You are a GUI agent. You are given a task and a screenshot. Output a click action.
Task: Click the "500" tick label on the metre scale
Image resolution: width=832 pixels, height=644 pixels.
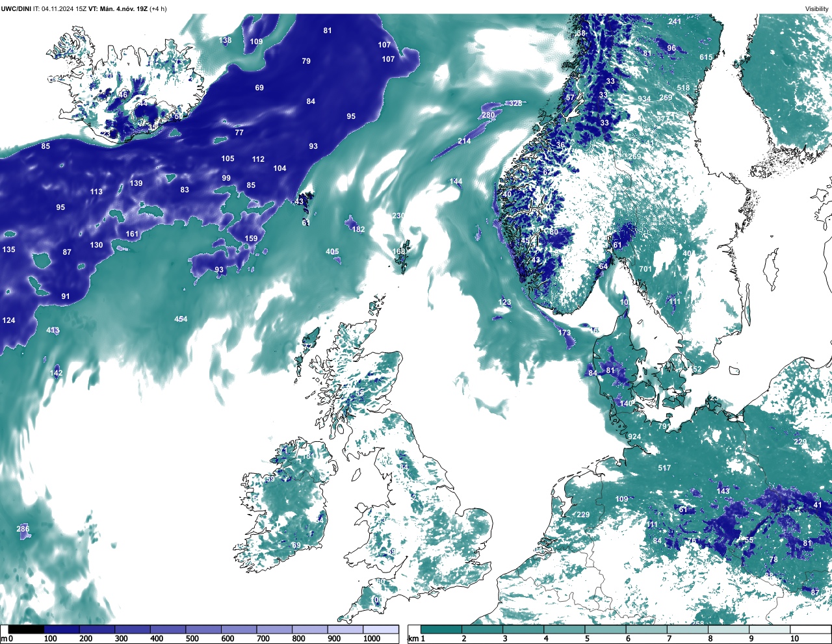click(192, 639)
